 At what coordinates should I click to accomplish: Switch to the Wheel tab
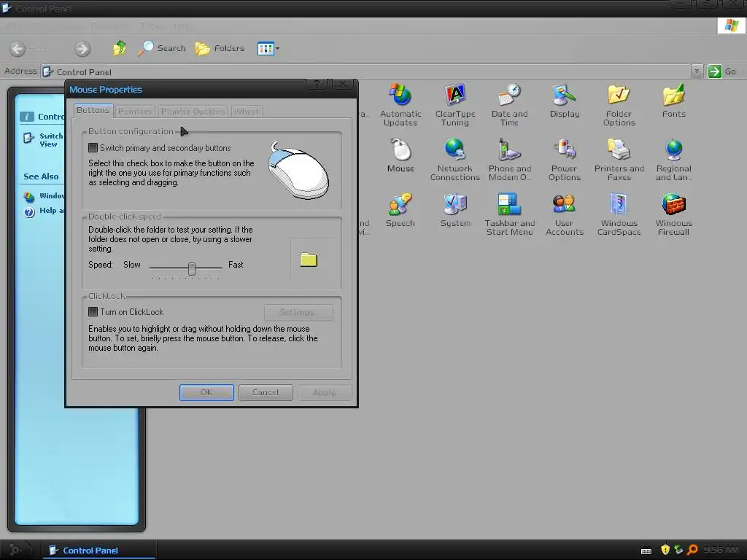(x=246, y=112)
